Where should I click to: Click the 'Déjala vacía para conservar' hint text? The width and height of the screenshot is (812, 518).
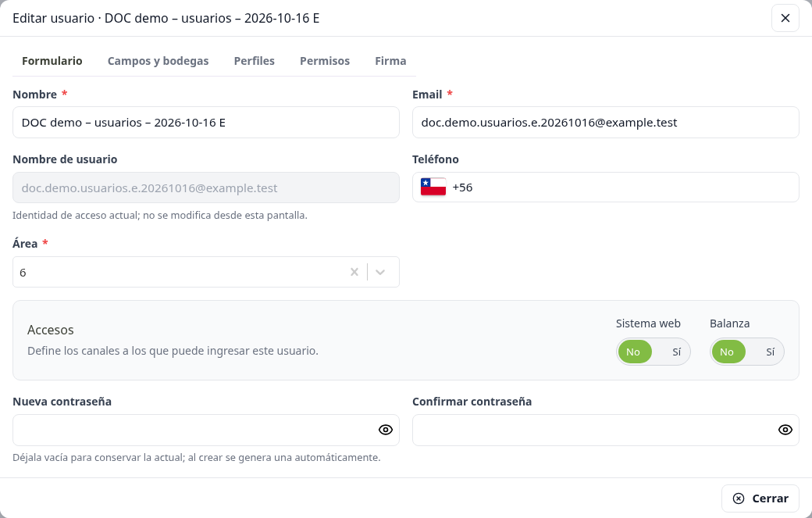click(x=196, y=457)
